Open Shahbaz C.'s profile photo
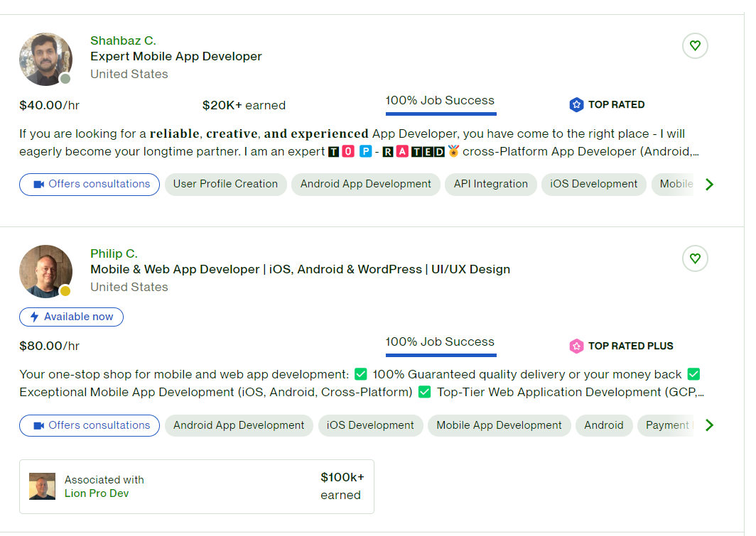This screenshot has height=536, width=756. click(45, 59)
